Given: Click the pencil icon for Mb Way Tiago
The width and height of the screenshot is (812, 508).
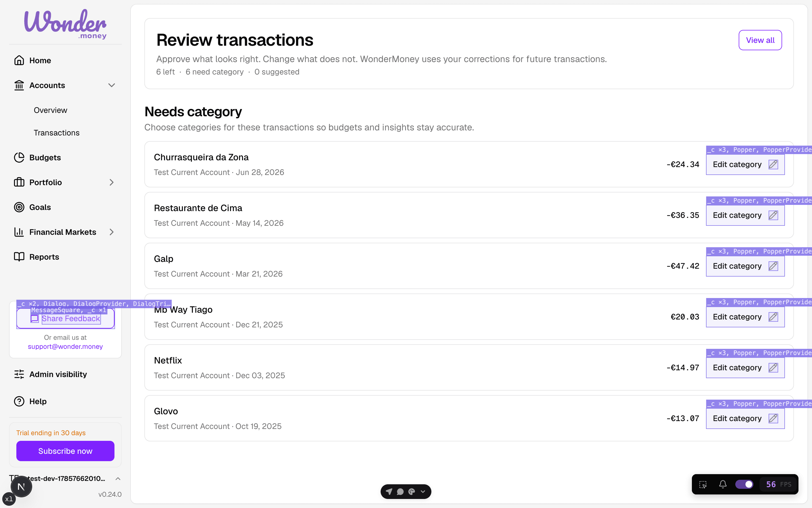Looking at the screenshot, I should tap(773, 317).
